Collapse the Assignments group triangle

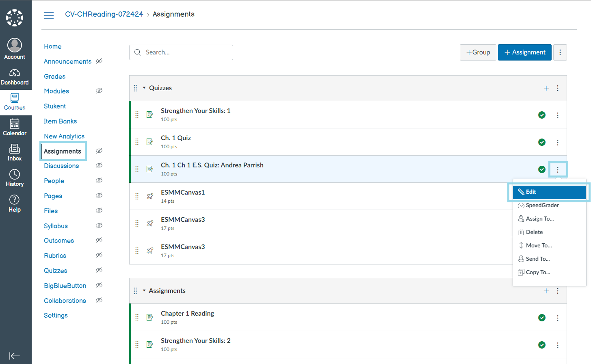(x=144, y=290)
